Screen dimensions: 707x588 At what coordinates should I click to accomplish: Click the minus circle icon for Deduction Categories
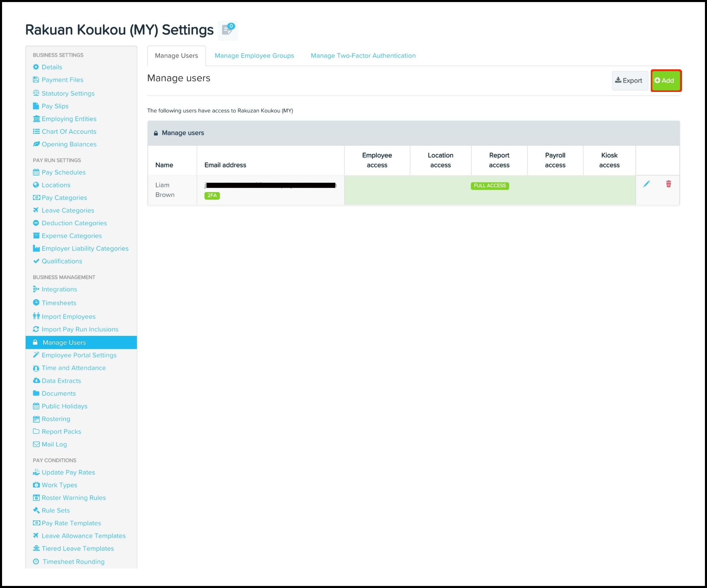tap(36, 223)
